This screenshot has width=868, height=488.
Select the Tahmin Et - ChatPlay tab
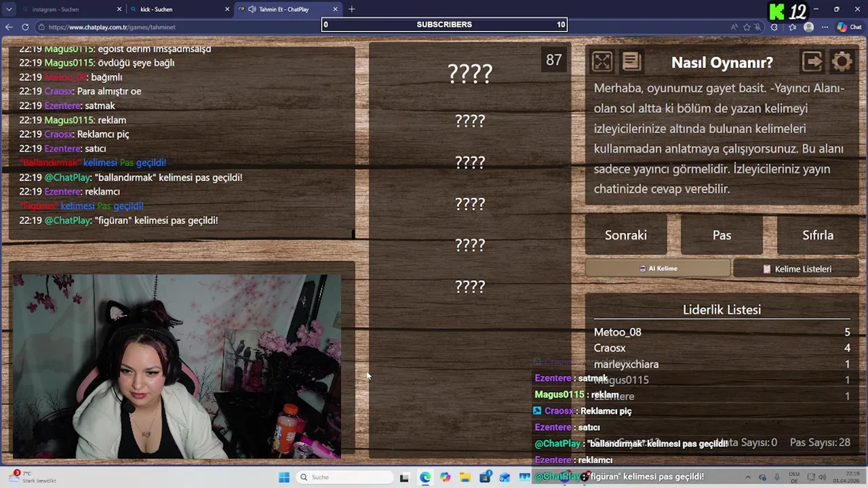coord(288,9)
